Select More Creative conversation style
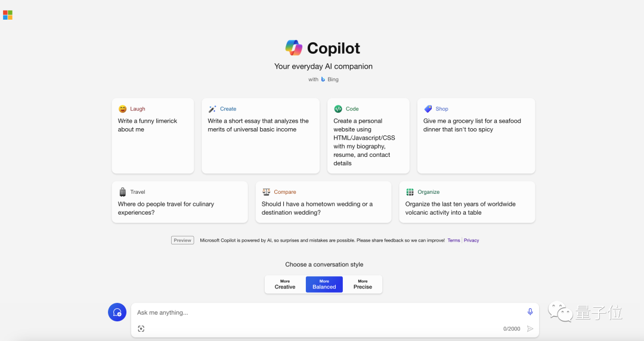The height and width of the screenshot is (341, 644). point(285,284)
